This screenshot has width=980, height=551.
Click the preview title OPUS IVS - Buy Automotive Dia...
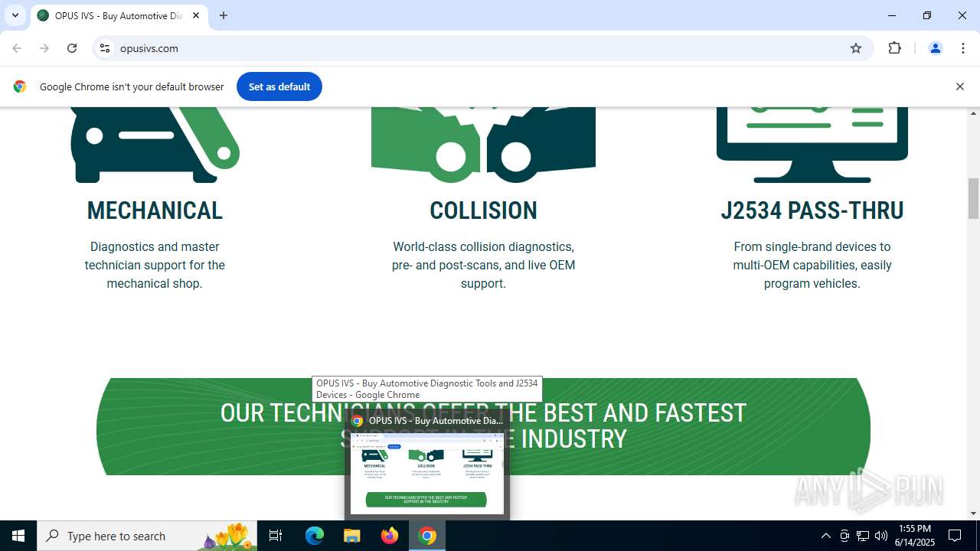(x=436, y=420)
